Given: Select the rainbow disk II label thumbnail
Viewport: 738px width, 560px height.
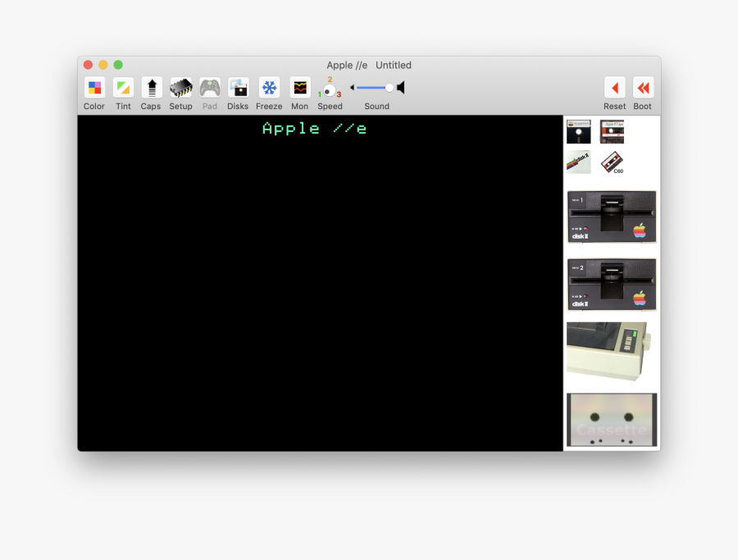Looking at the screenshot, I should (578, 162).
